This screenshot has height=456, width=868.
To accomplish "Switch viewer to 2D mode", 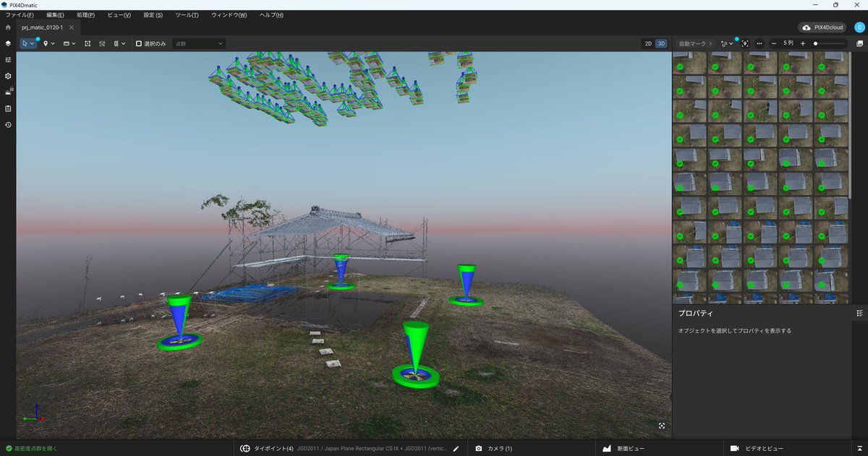I will tap(649, 43).
